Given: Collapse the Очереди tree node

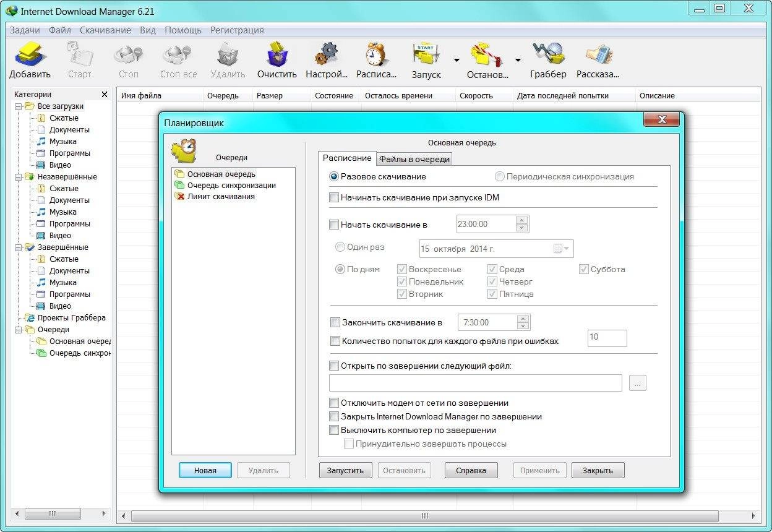Looking at the screenshot, I should (x=19, y=330).
